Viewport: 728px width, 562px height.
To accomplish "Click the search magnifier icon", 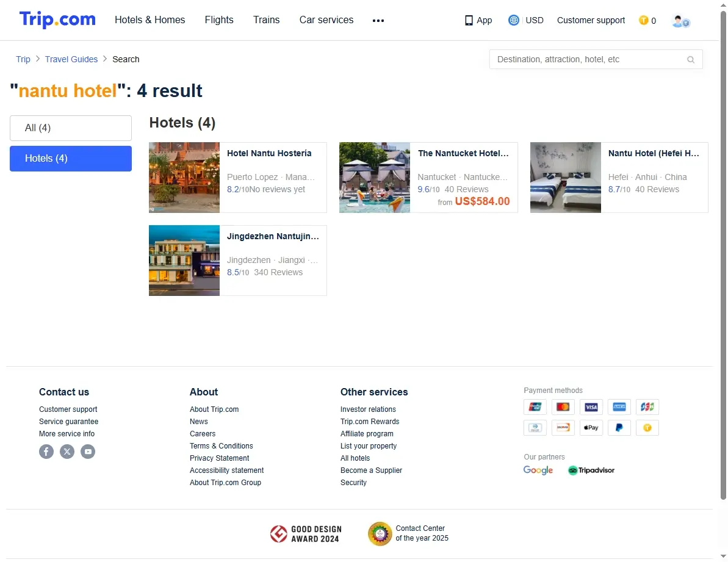I will tap(691, 59).
